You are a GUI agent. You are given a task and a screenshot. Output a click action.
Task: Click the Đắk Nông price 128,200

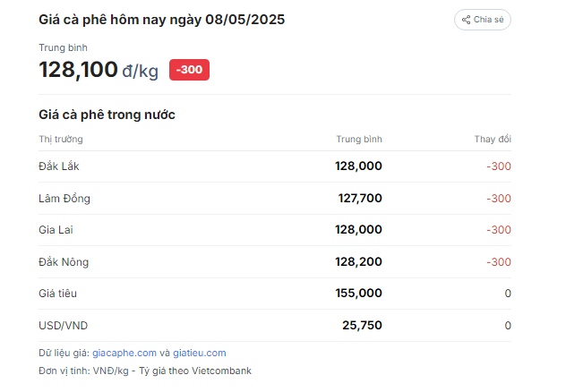tap(358, 262)
